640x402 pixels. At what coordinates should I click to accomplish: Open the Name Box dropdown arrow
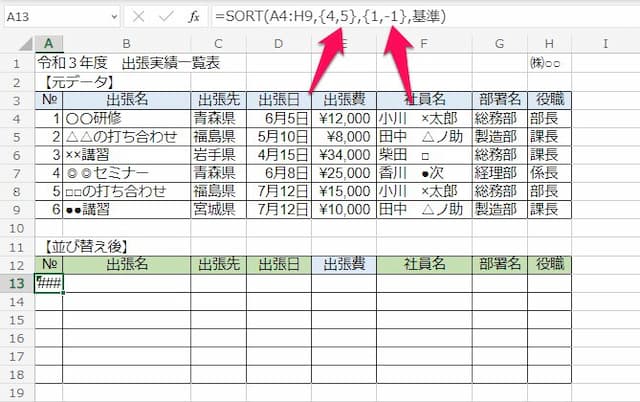coord(114,17)
